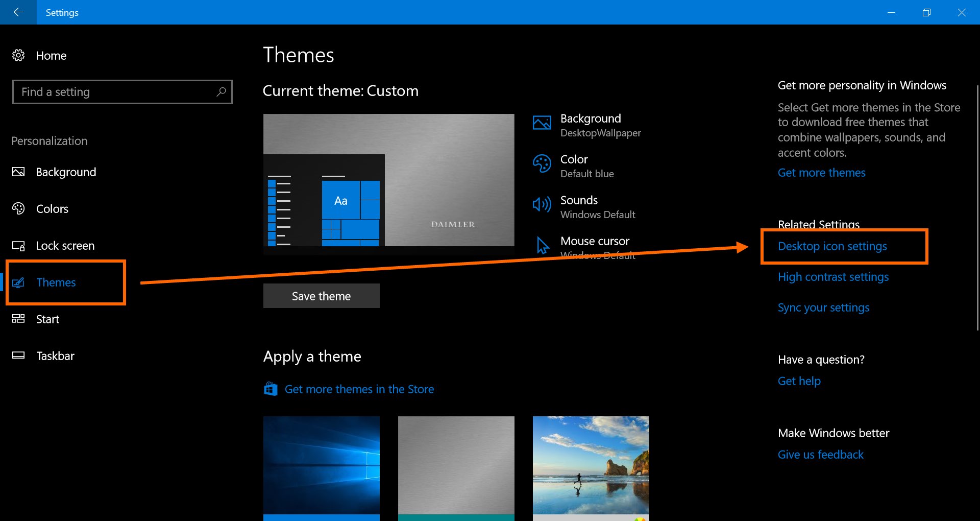This screenshot has height=521, width=980.
Task: Switch to the Themes section in the sidebar
Action: [56, 282]
